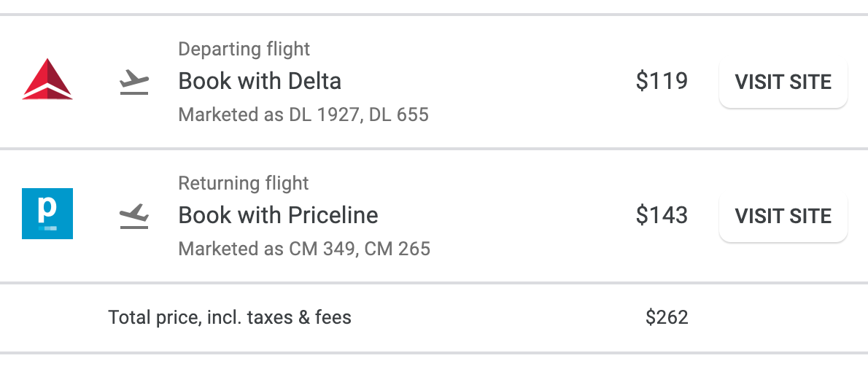The image size is (868, 369).
Task: Click the Total price, incl. taxes & fees label
Action: [230, 317]
